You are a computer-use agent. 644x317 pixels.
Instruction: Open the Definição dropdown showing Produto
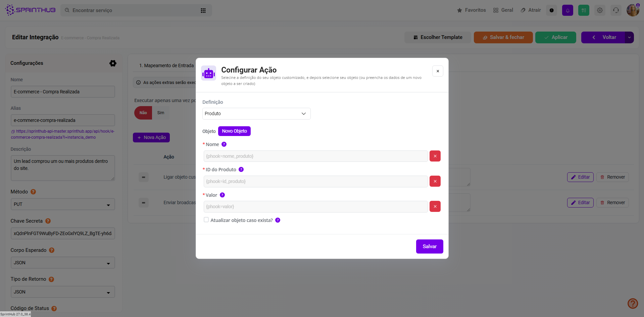[x=256, y=114]
